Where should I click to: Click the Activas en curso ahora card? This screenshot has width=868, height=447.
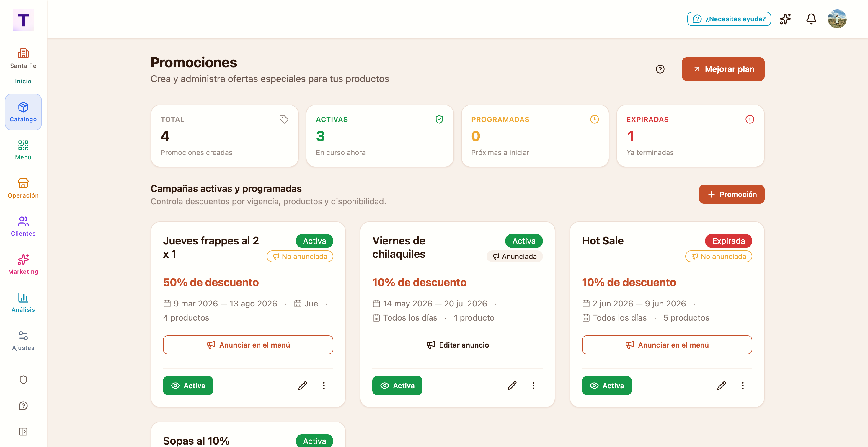click(380, 136)
